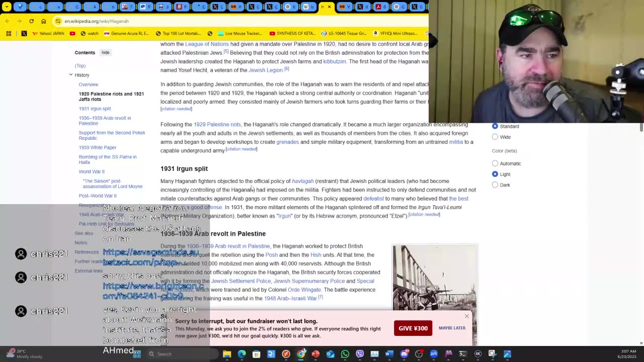Go to Bombing of the SS Patria section
The height and width of the screenshot is (362, 644).
(108, 159)
